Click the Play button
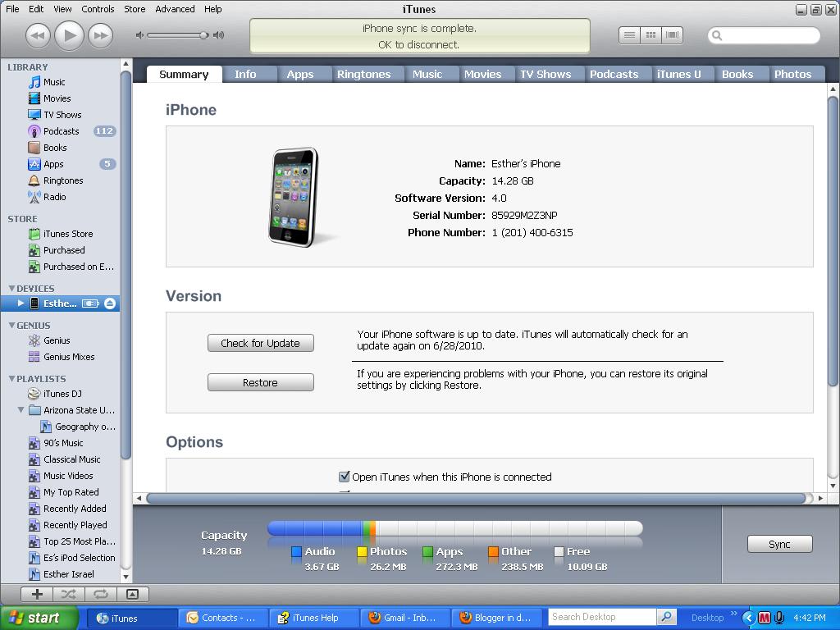Viewport: 840px width, 630px height. (x=70, y=35)
